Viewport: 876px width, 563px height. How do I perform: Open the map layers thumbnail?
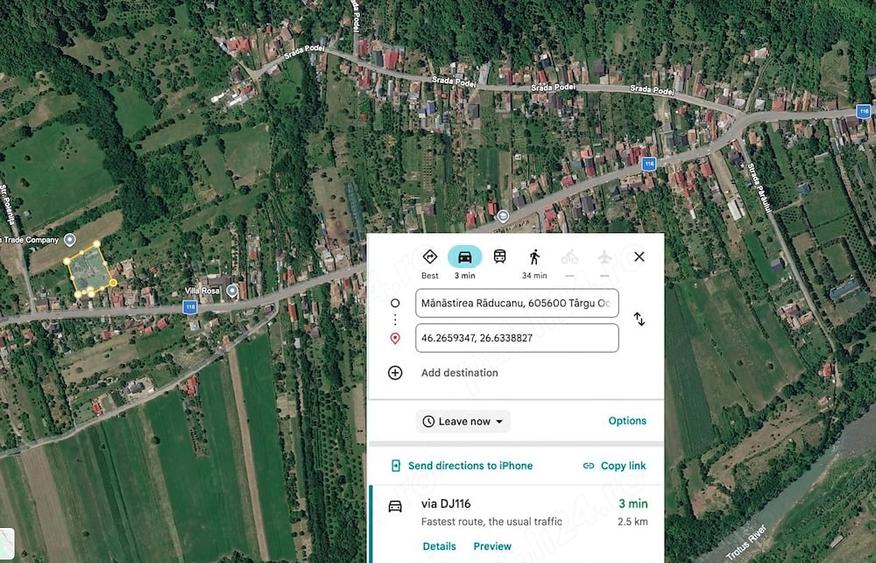coord(7,543)
